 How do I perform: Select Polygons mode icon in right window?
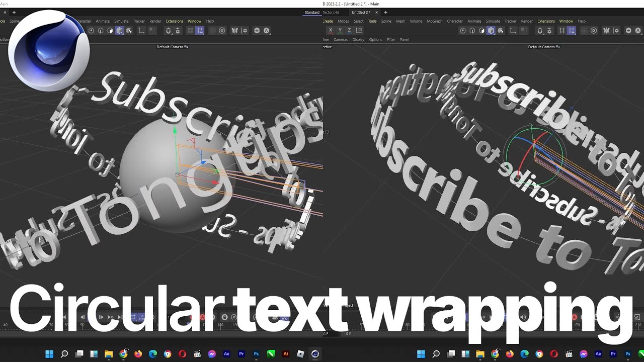point(481,31)
